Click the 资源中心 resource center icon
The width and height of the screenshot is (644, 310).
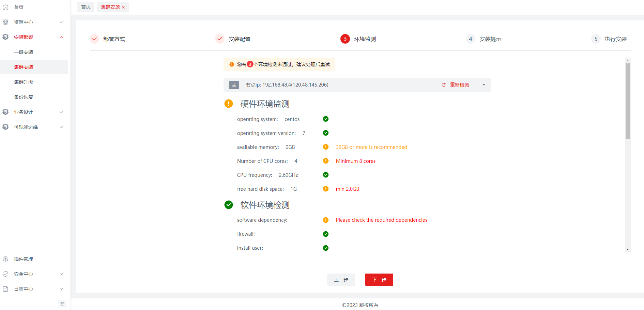5,22
